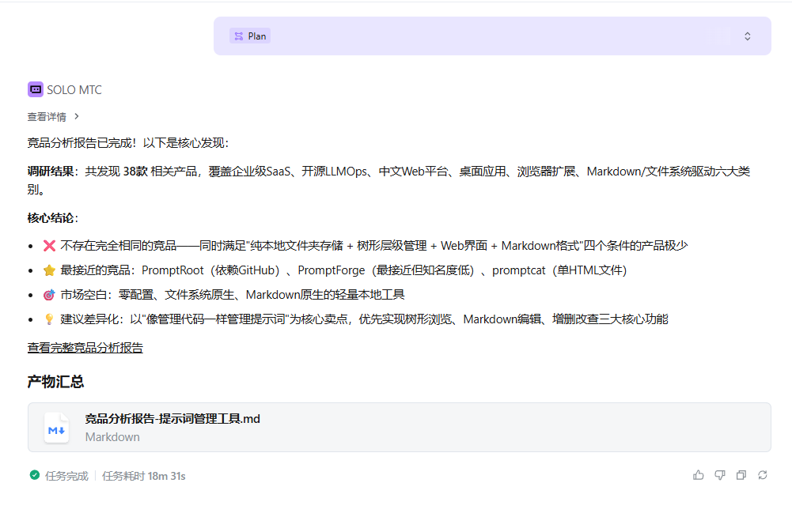Viewport: 792px width, 532px height.
Task: Click the light bulb emoji for 建议差异化
Action: click(49, 319)
